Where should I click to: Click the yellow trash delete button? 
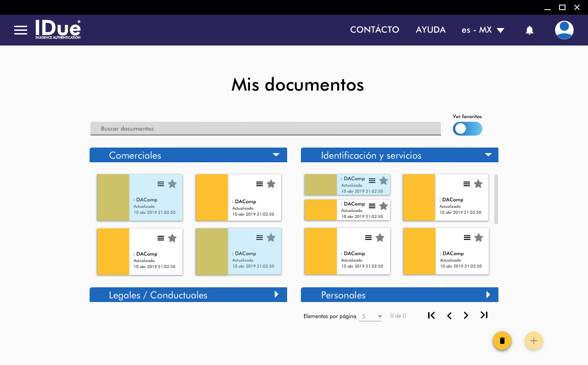click(x=502, y=341)
